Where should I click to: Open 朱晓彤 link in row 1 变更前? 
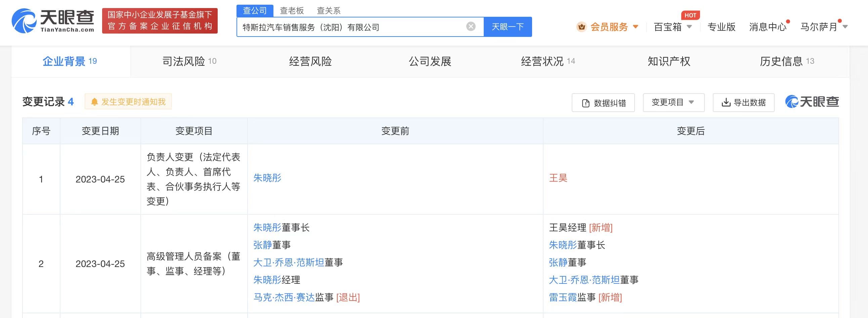(267, 178)
